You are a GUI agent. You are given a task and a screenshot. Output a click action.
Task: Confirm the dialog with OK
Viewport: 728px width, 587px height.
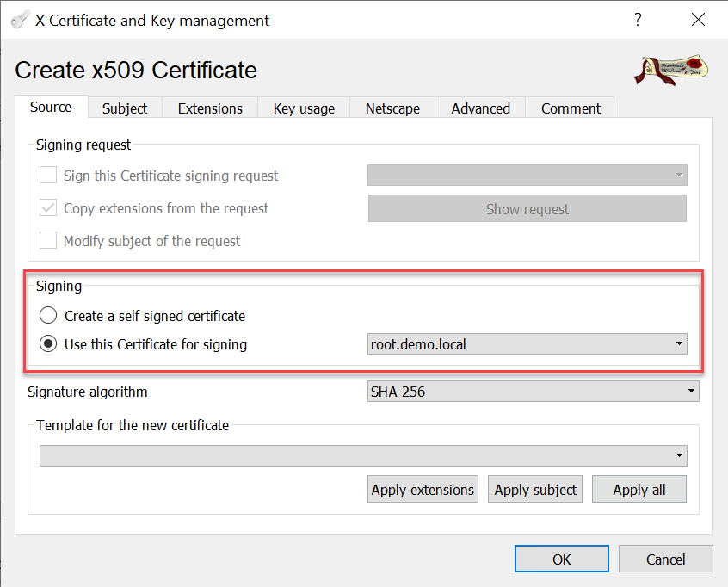[561, 559]
